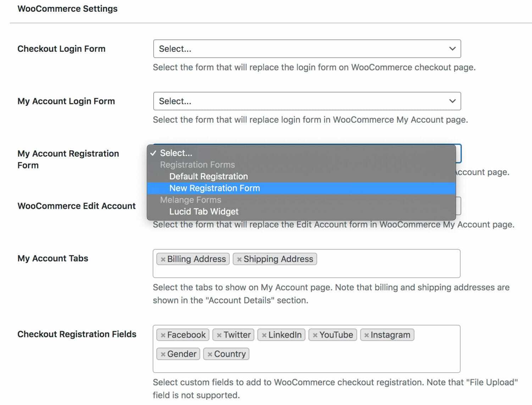Click the WooCommerce Edit Account label
Screen dimensions: 532x405
point(76,206)
